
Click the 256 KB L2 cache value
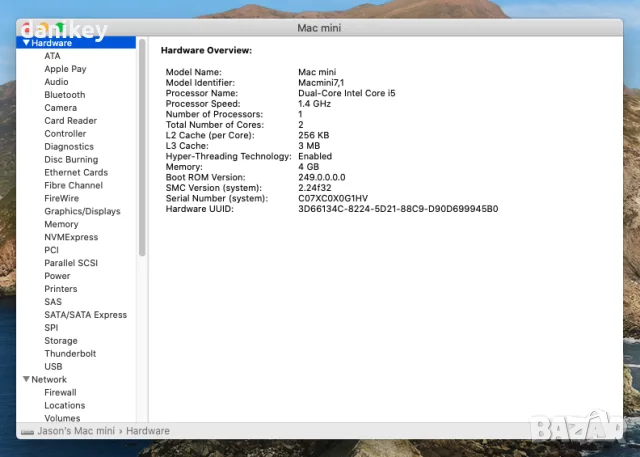313,135
